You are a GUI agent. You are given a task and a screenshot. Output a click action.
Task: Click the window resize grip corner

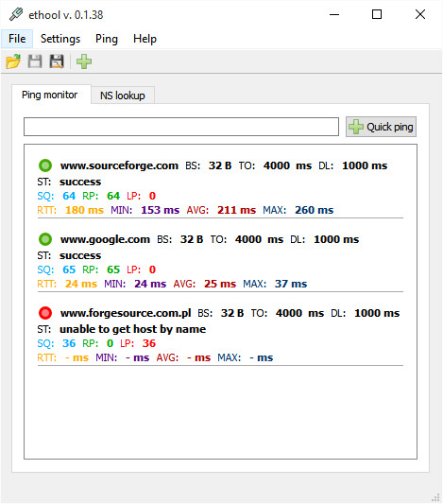(x=435, y=497)
